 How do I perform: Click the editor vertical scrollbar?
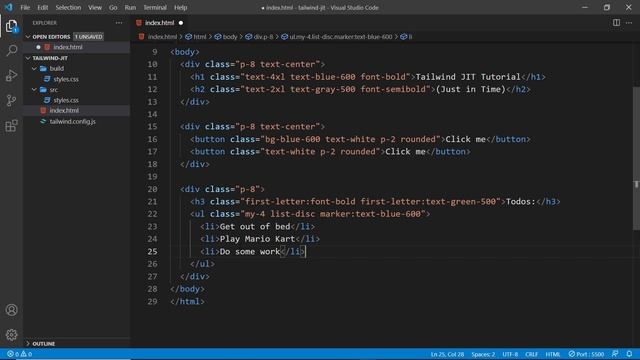(636, 158)
